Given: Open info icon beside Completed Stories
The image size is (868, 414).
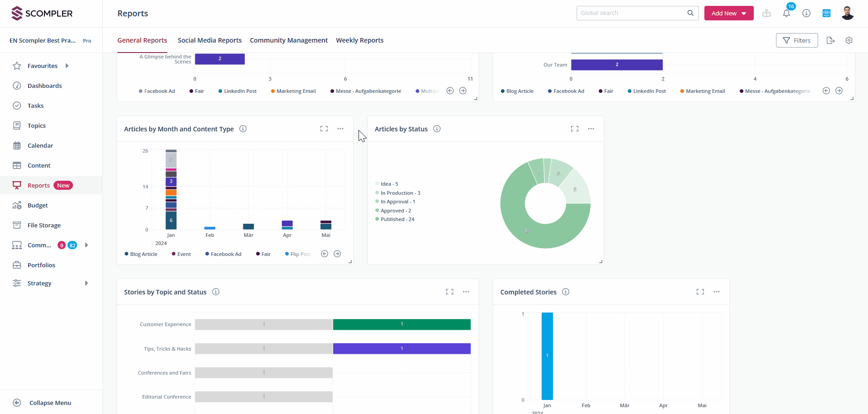Looking at the screenshot, I should (566, 292).
